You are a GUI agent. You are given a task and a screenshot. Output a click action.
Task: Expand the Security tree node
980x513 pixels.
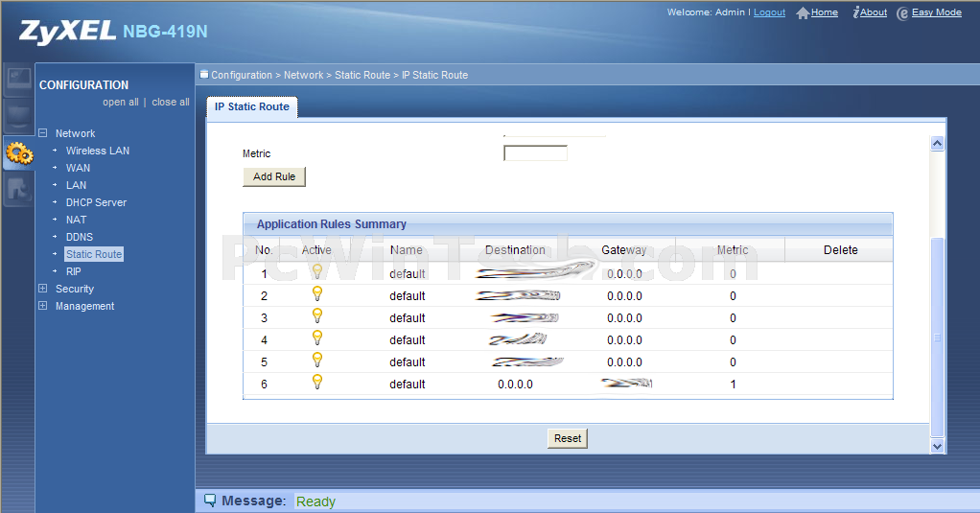pos(42,288)
